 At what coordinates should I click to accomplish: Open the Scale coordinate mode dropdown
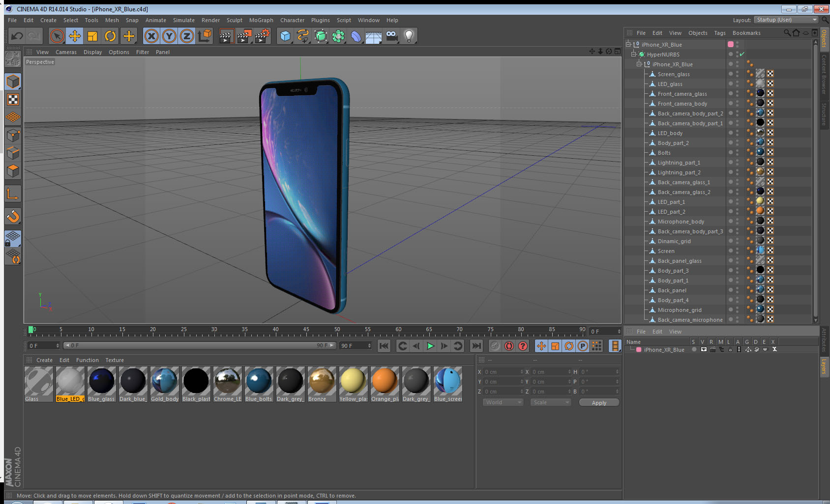click(x=551, y=402)
